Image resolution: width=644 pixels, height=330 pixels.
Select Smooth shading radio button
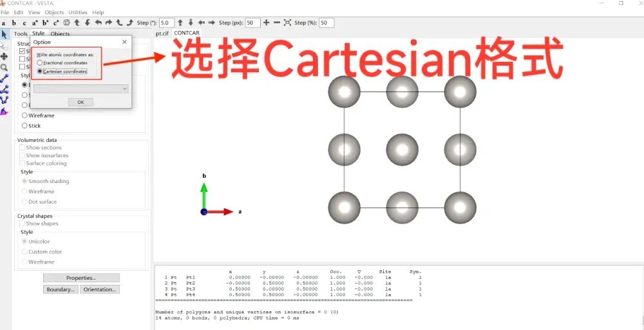pyautogui.click(x=46, y=181)
